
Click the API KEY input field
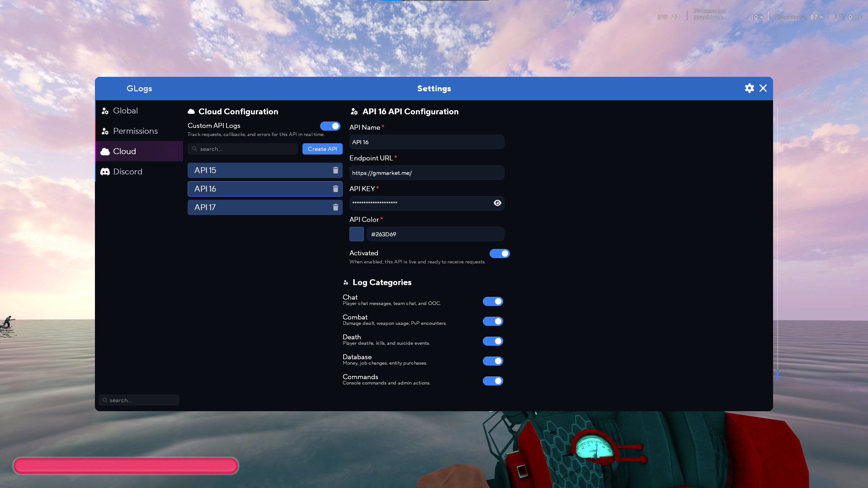tap(427, 203)
